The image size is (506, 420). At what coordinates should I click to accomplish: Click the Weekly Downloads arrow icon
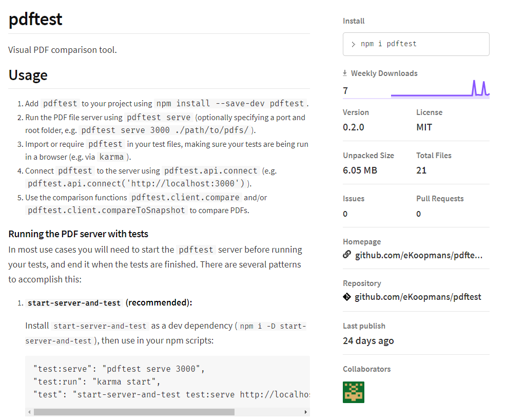(345, 73)
